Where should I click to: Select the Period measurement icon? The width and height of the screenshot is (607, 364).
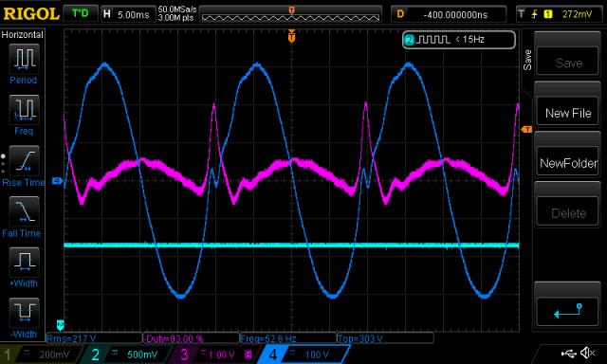click(24, 59)
